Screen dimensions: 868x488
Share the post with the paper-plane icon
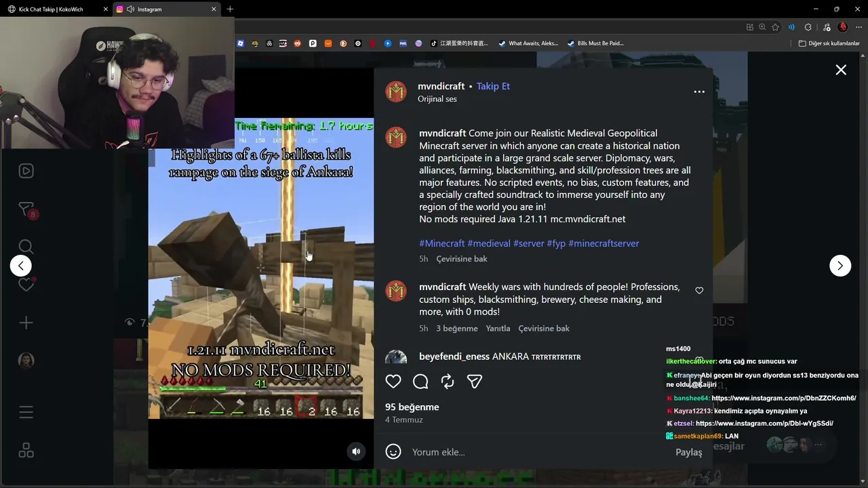(475, 382)
